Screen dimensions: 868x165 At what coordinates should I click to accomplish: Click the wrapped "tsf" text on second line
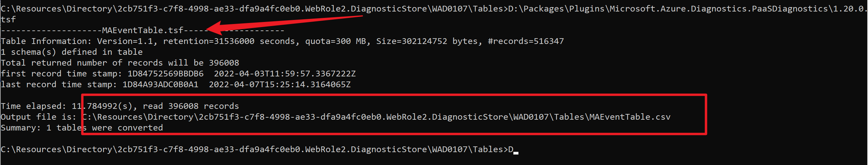tap(8, 20)
